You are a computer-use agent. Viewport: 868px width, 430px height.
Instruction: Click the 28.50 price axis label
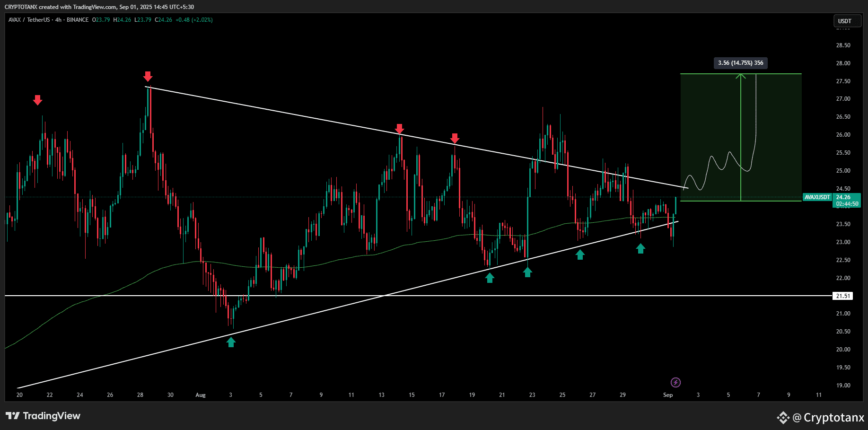[843, 45]
